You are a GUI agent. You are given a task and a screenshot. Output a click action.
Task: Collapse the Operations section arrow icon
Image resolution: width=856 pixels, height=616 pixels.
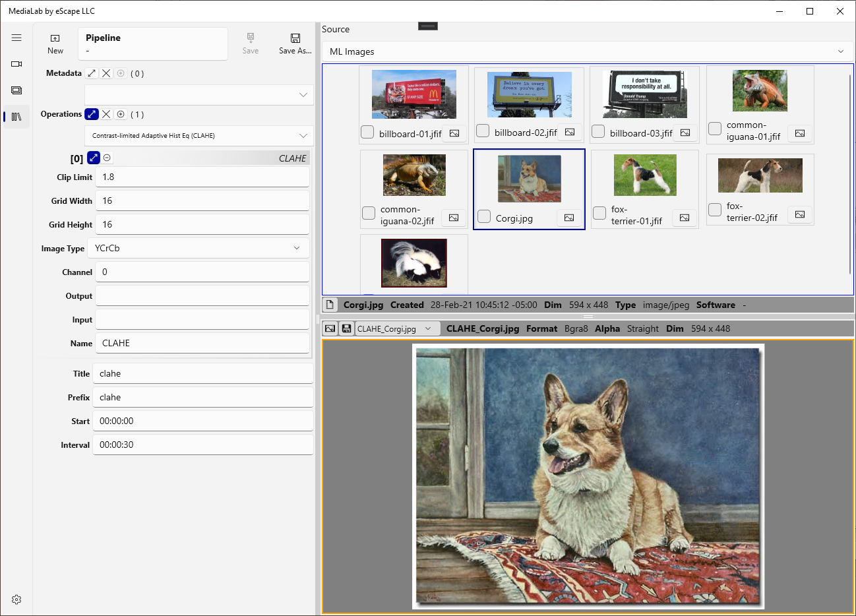coord(92,114)
